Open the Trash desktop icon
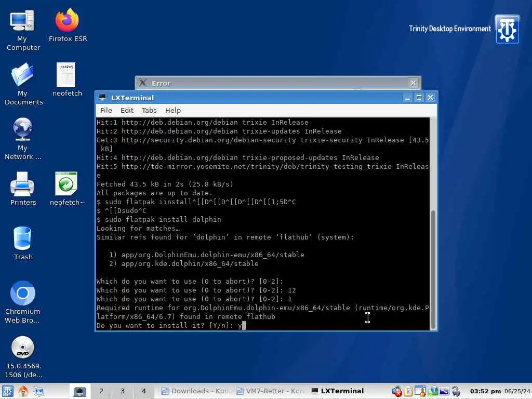Screen dimensions: 532x399 [x=23, y=243]
